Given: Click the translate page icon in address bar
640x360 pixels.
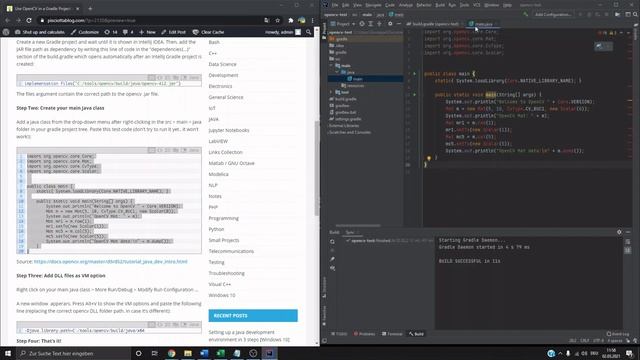Looking at the screenshot, I should pyautogui.click(x=267, y=20).
